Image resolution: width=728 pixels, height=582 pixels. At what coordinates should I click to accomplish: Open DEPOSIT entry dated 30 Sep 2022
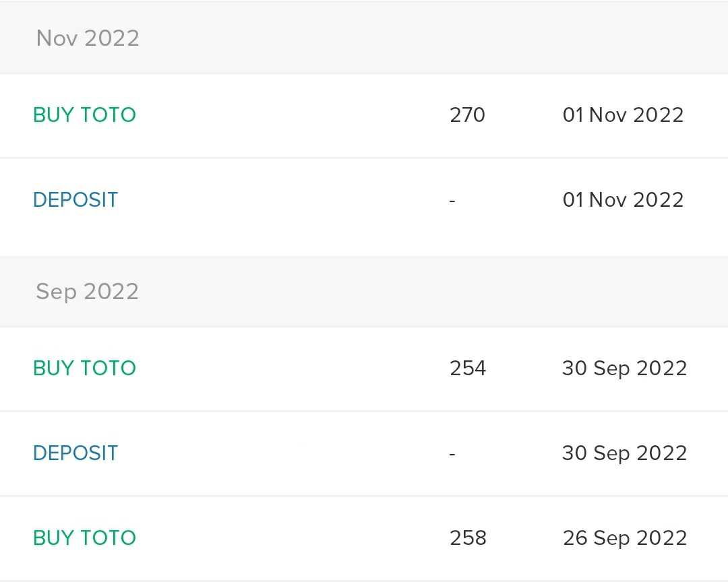(x=75, y=453)
